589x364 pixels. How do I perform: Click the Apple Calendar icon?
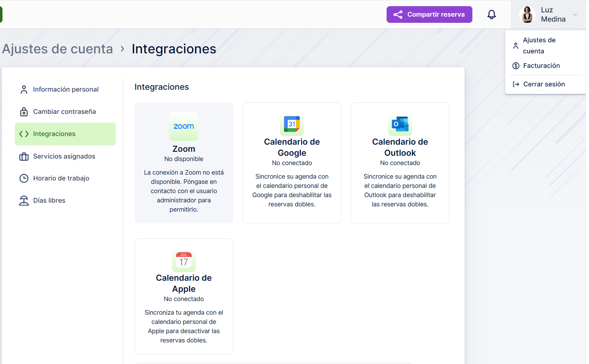click(184, 260)
